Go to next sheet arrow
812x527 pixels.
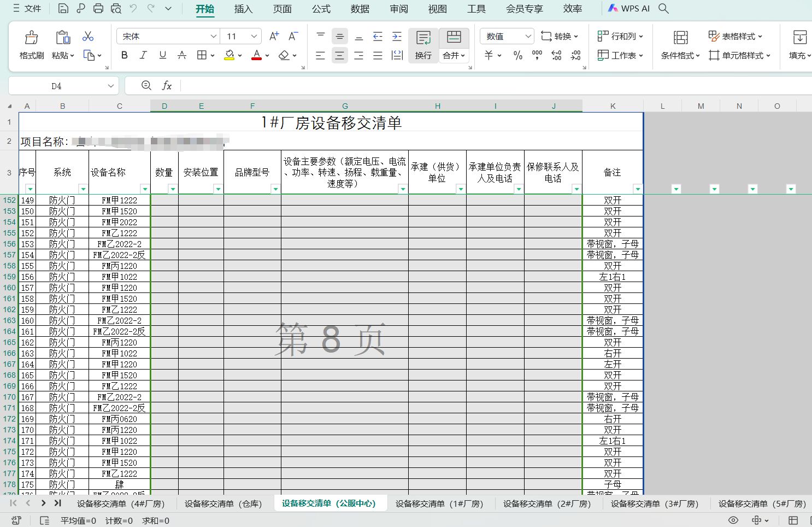(43, 503)
